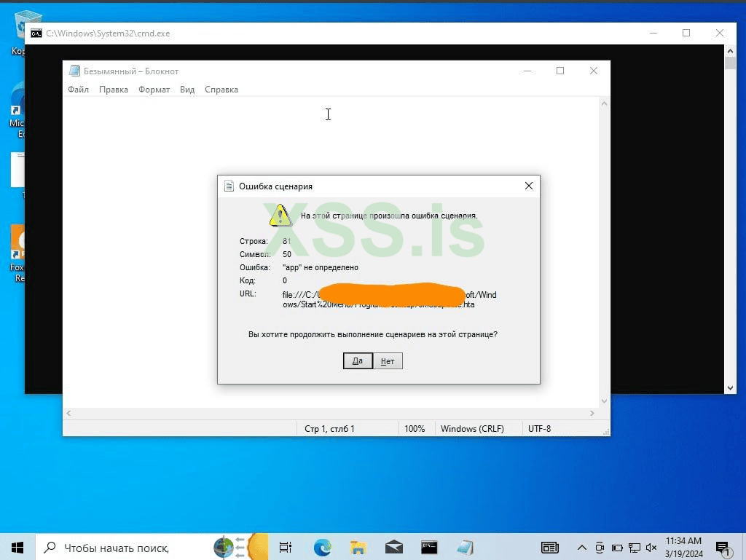Click the network tray icon
This screenshot has height=560, width=746.
click(x=635, y=548)
